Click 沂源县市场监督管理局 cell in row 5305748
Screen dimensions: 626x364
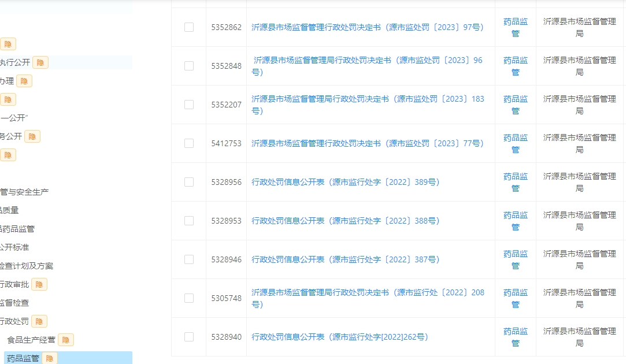coord(579,298)
